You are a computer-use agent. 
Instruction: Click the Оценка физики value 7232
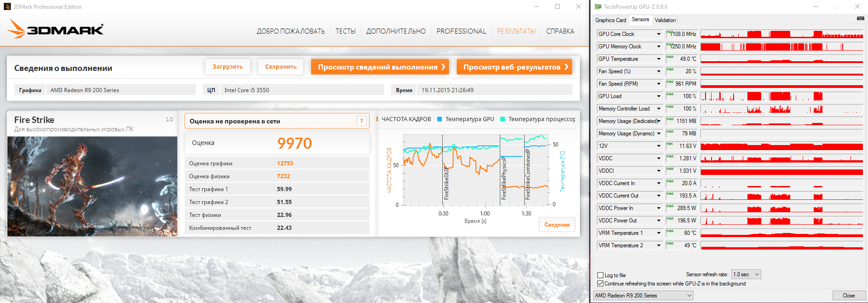[x=284, y=176]
